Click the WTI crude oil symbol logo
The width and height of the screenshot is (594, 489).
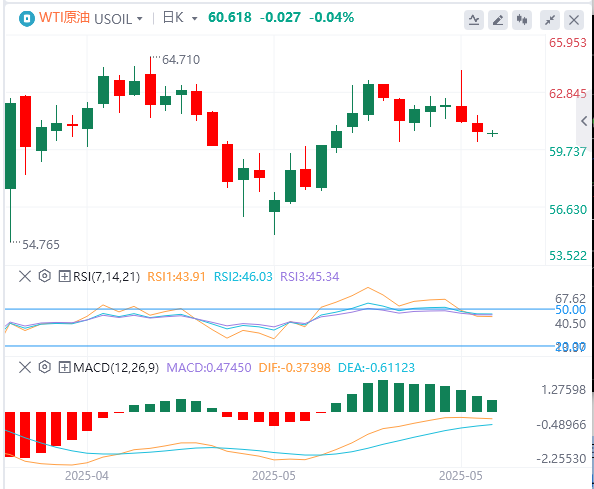pyautogui.click(x=27, y=18)
